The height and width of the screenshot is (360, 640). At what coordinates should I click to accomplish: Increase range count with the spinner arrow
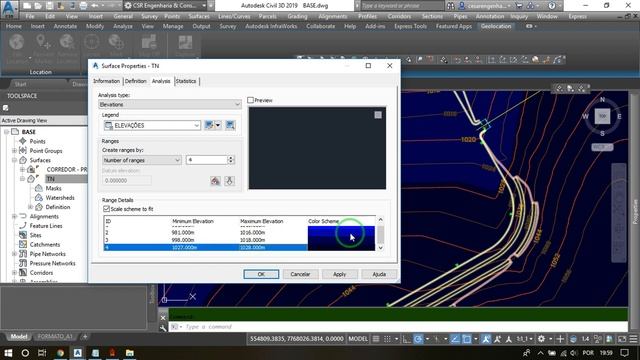click(x=231, y=158)
